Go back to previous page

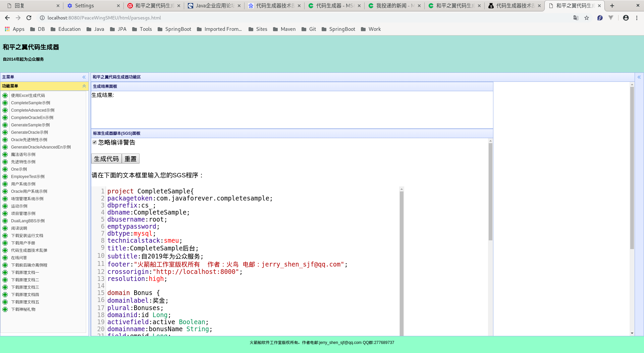tap(7, 18)
